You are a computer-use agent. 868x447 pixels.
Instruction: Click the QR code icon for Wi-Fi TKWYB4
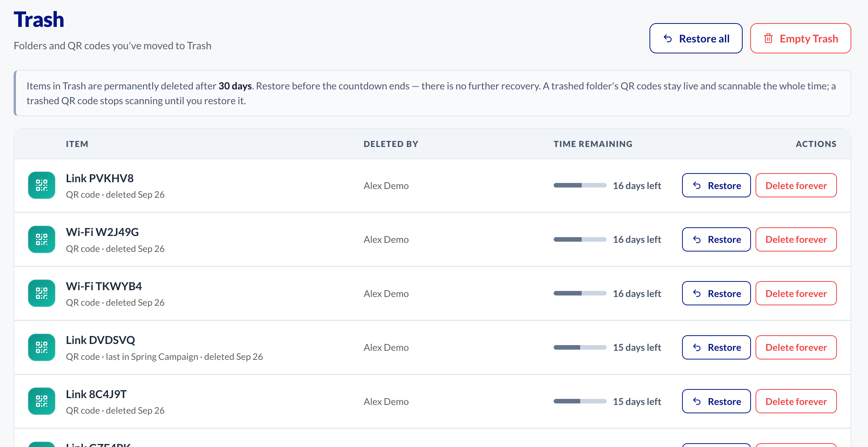(42, 293)
